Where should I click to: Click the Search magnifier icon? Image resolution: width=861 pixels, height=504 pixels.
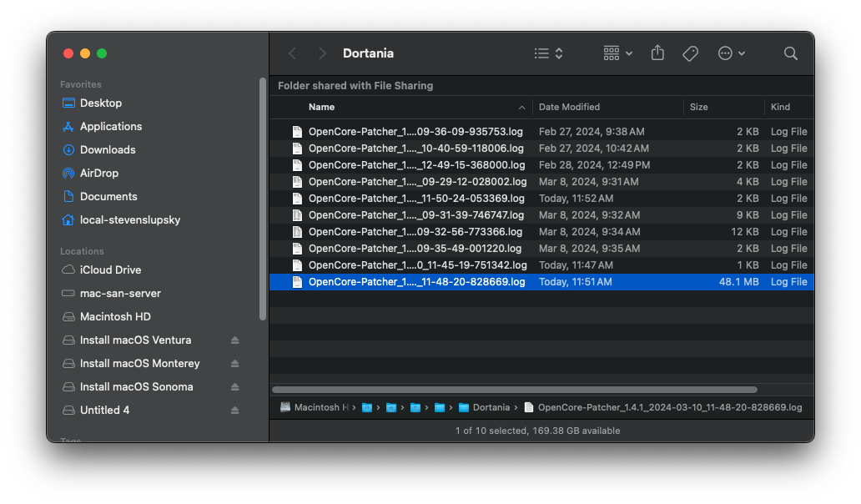[790, 53]
